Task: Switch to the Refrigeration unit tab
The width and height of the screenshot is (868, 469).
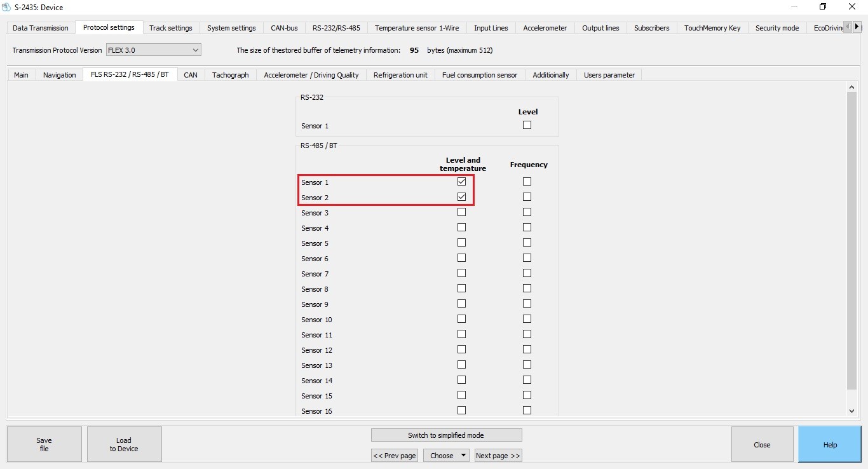Action: coord(400,74)
